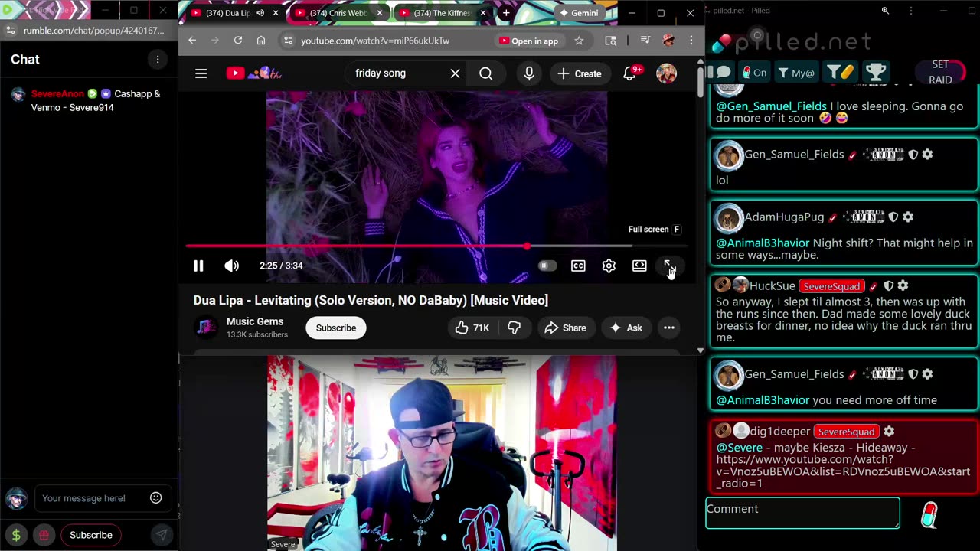Screen dimensions: 980x551
Task: Click the pill send icon beside Comment
Action: point(929,515)
